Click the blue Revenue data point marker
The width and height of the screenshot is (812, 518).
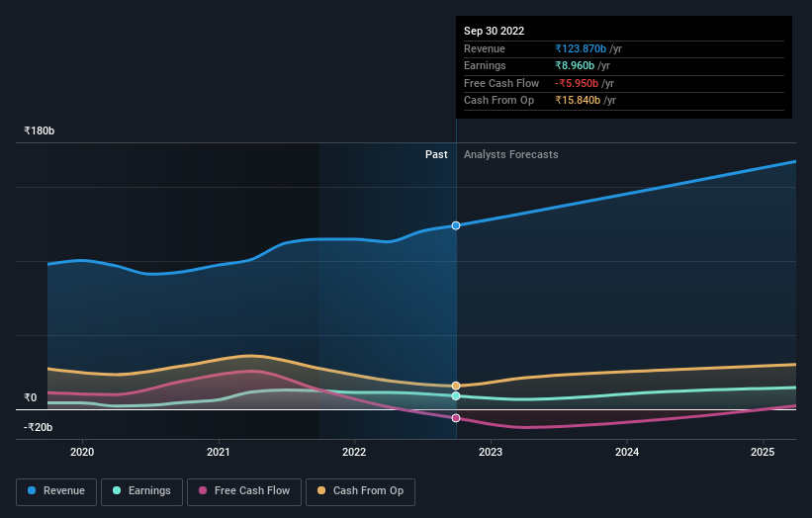(456, 225)
